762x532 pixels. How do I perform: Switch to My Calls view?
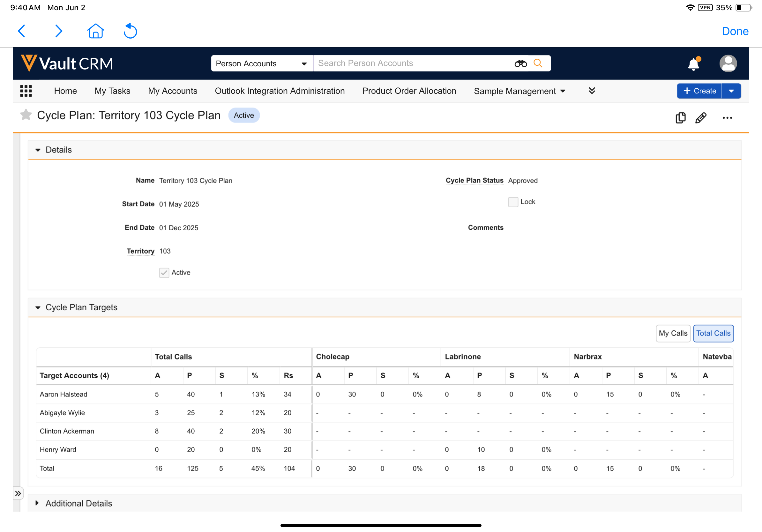click(x=673, y=333)
